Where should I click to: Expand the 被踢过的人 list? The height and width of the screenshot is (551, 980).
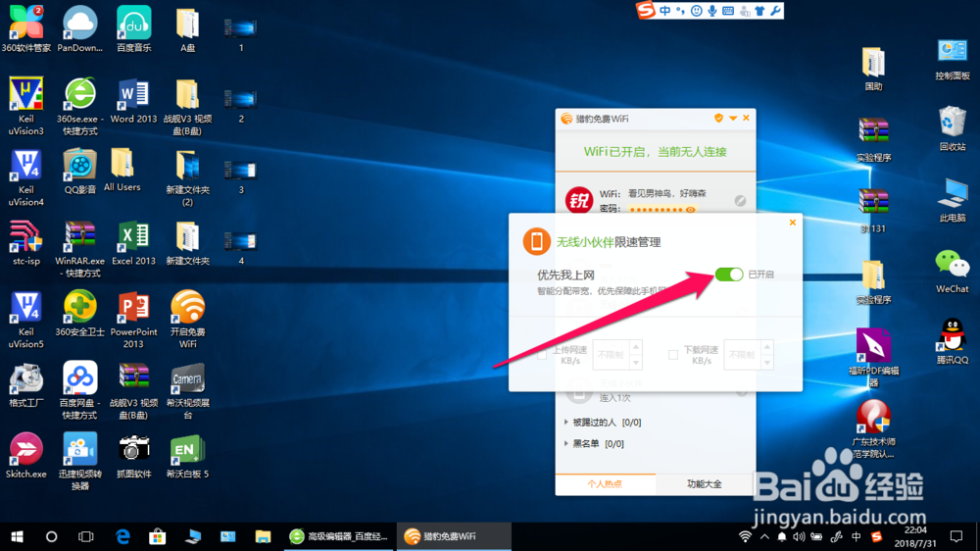pyautogui.click(x=566, y=423)
